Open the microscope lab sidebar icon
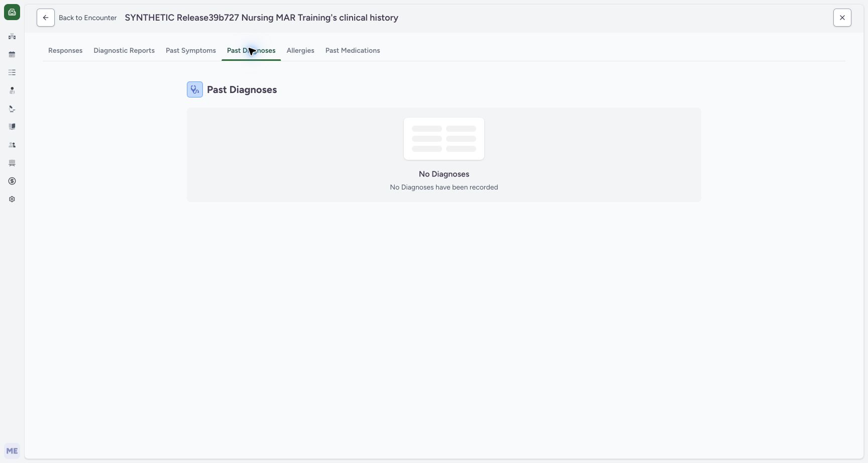868x463 pixels. click(12, 109)
